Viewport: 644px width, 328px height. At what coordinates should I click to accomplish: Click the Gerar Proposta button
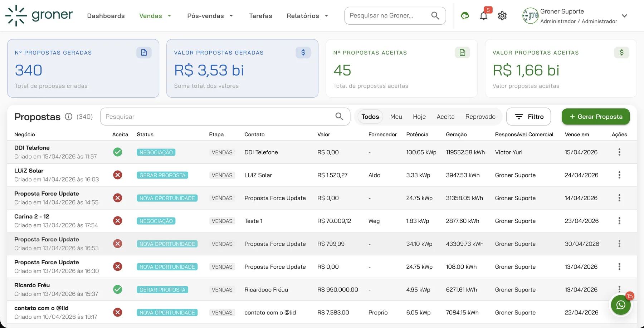tap(596, 117)
